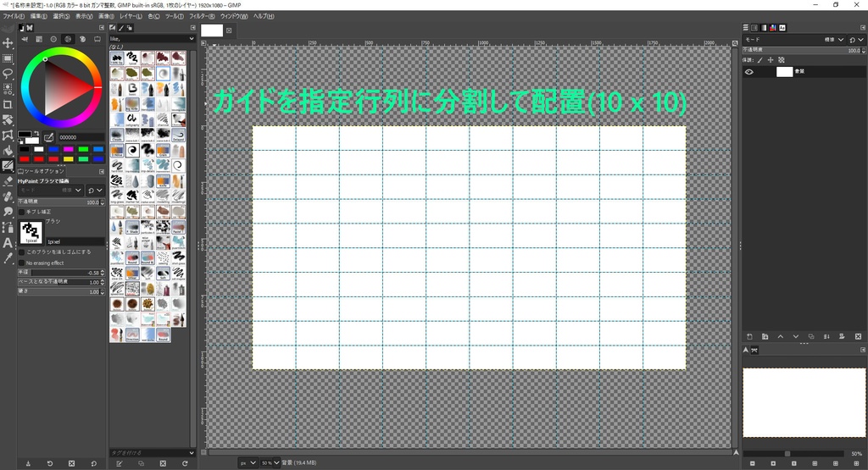
Task: Create a new layer in Layers panel
Action: point(749,336)
